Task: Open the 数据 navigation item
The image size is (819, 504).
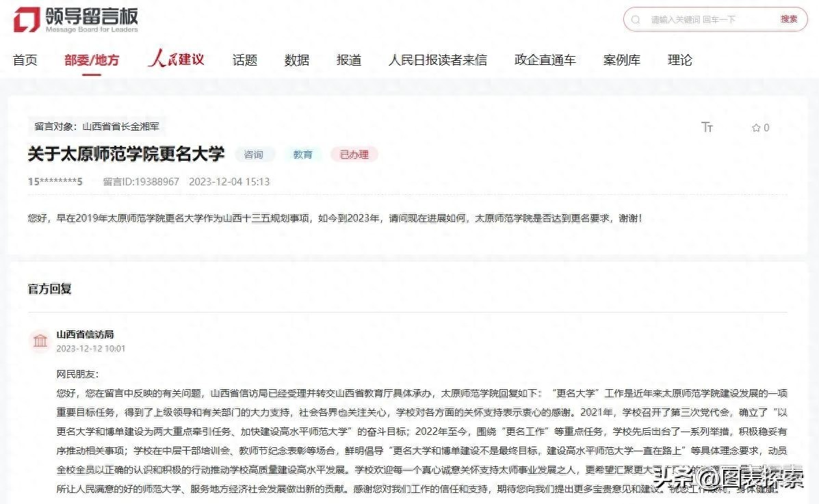Action: (x=297, y=60)
